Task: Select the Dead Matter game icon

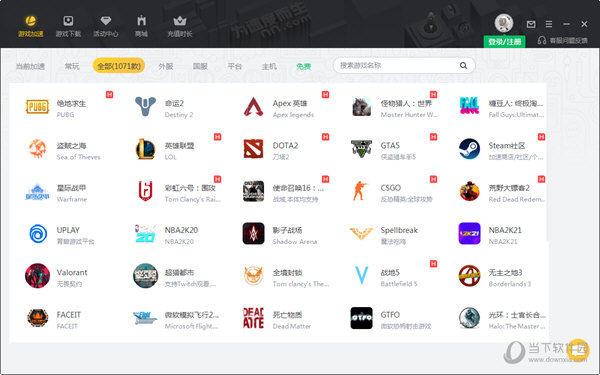Action: [253, 318]
